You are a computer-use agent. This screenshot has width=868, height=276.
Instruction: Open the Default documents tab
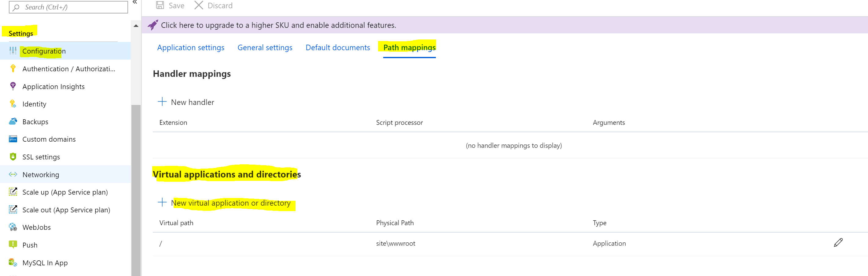338,47
